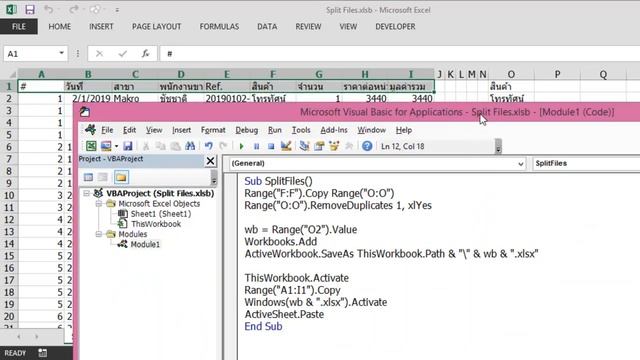Click the Break pause icon in VBA toolbar

pyautogui.click(x=256, y=146)
